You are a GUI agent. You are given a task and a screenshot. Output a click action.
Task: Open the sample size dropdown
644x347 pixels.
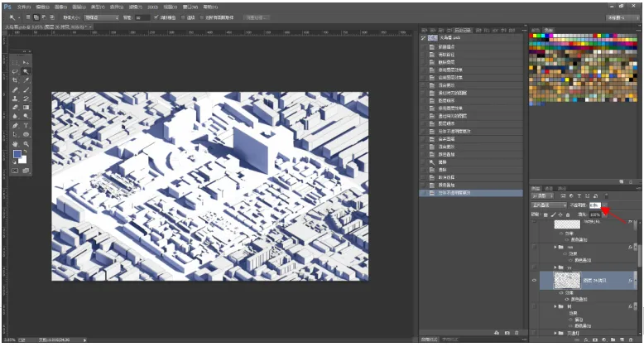[x=102, y=17]
